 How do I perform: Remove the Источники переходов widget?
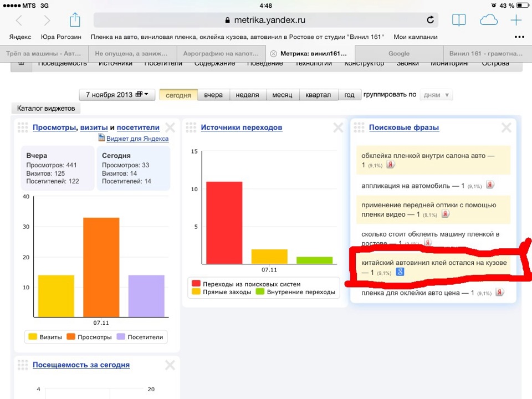pos(338,127)
